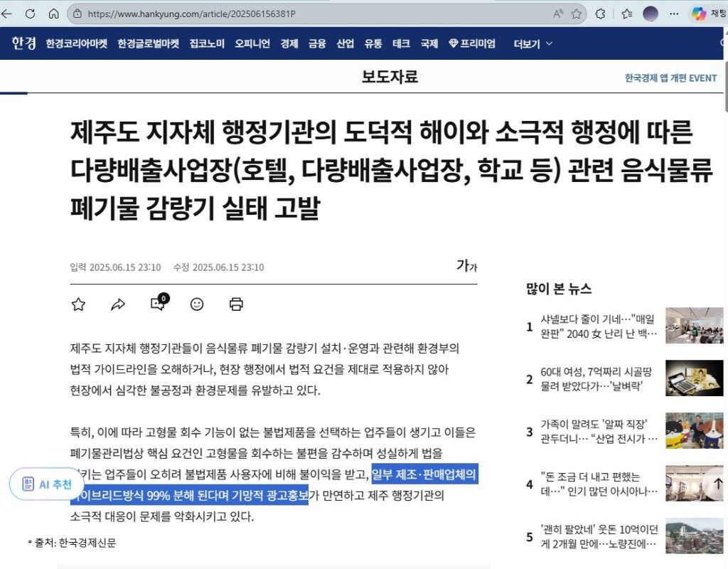Click the 많이 본 뉴스 heading
The image size is (728, 569).
coord(559,289)
